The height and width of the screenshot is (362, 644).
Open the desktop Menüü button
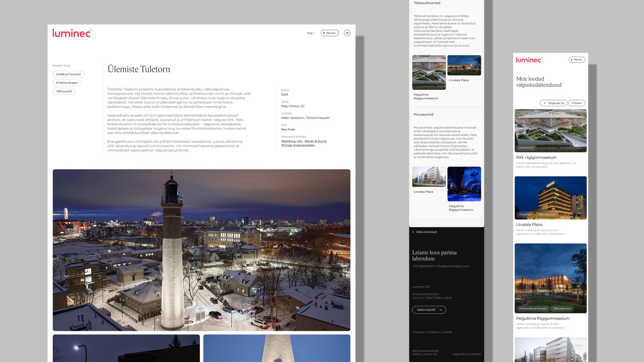pos(329,33)
